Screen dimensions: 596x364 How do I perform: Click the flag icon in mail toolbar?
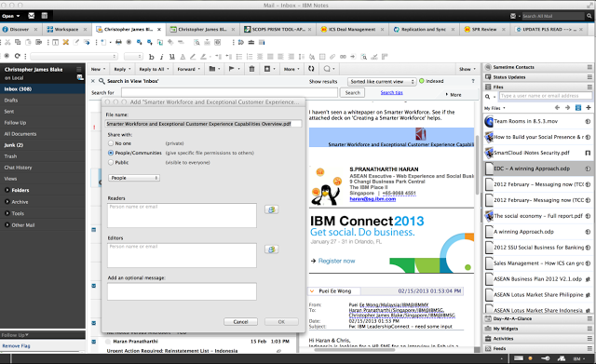[x=231, y=69]
